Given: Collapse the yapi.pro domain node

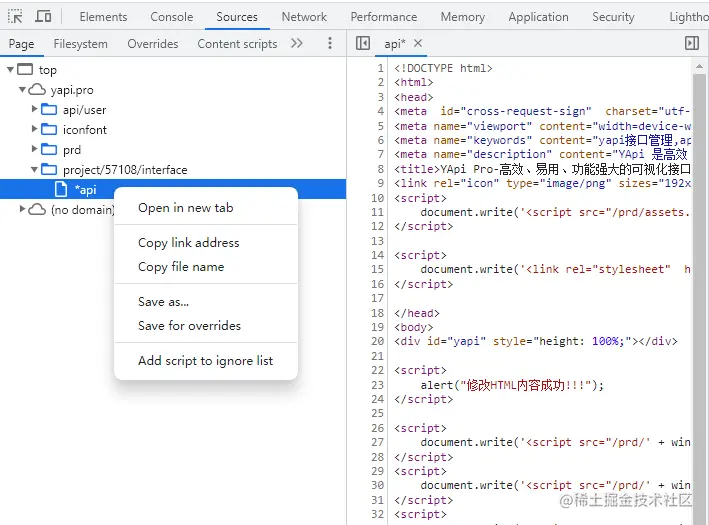Looking at the screenshot, I should (x=22, y=90).
